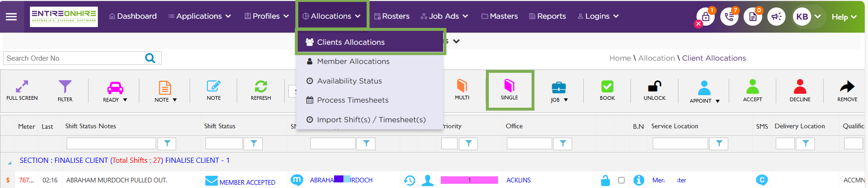Image resolution: width=868 pixels, height=188 pixels.
Task: Toggle the blue lock in shift row
Action: click(605, 180)
